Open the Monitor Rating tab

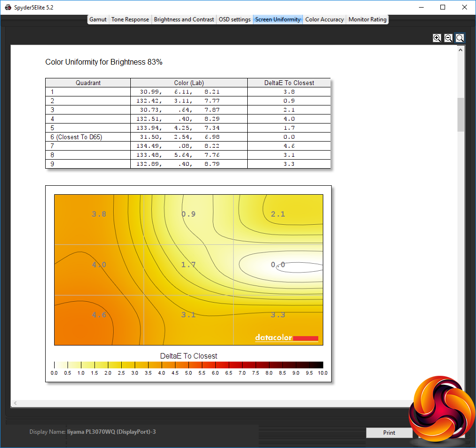point(367,19)
